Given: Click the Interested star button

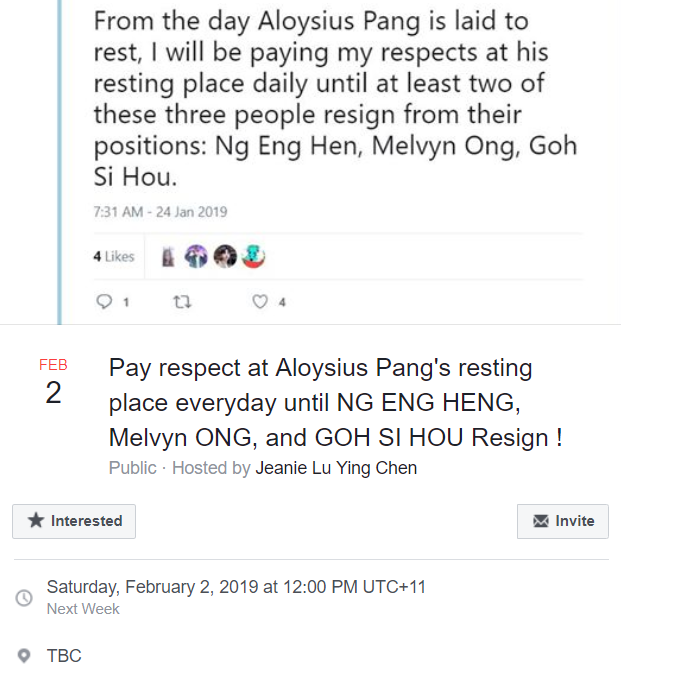Looking at the screenshot, I should [74, 521].
